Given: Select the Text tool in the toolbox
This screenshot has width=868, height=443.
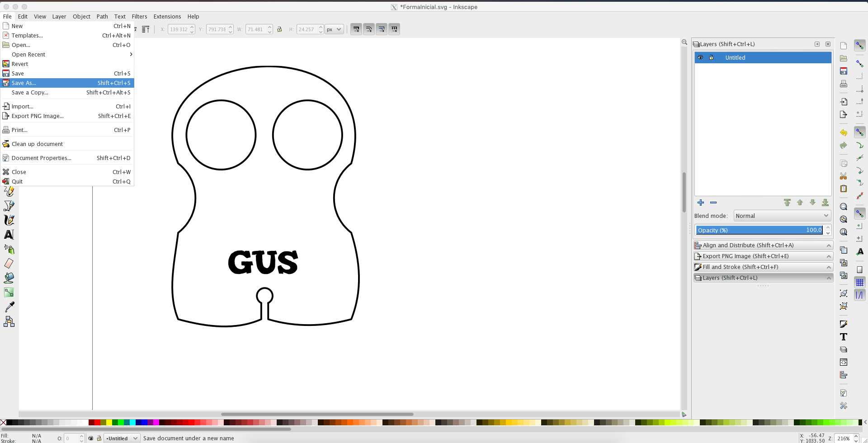Looking at the screenshot, I should tap(9, 235).
